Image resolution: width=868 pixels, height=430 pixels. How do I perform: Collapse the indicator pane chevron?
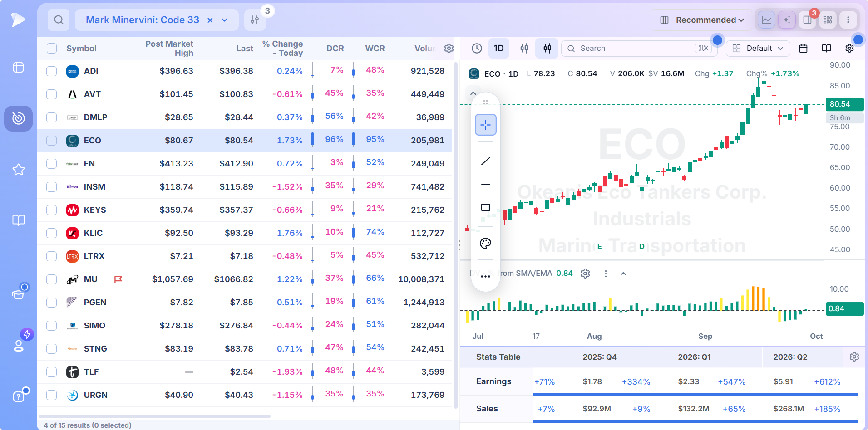click(x=623, y=274)
